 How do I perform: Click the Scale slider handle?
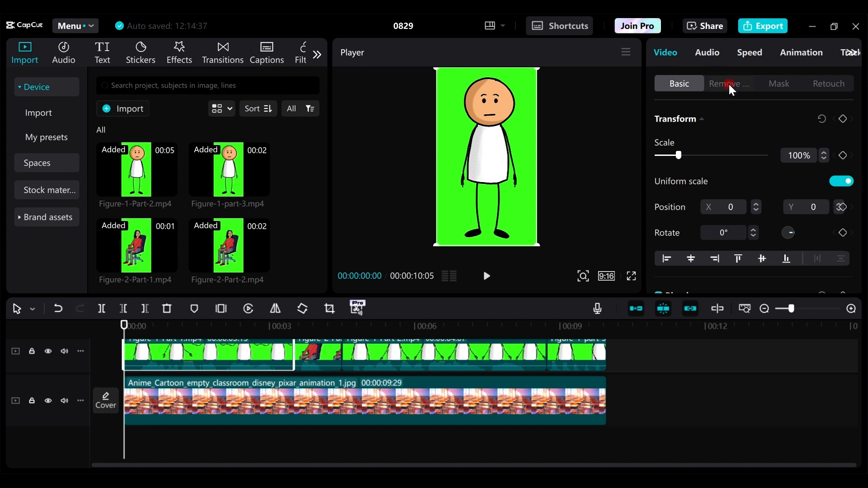pyautogui.click(x=678, y=155)
